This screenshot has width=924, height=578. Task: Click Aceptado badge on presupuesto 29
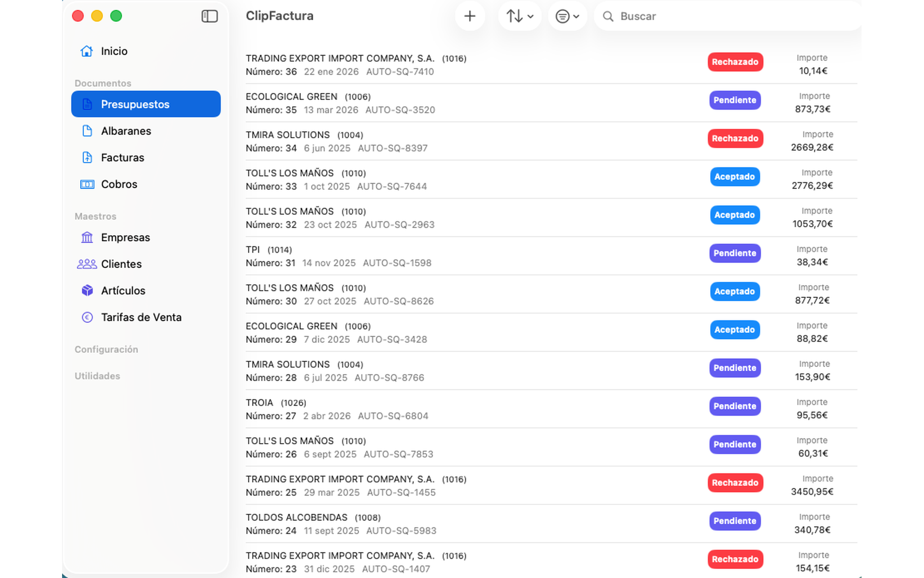point(735,329)
